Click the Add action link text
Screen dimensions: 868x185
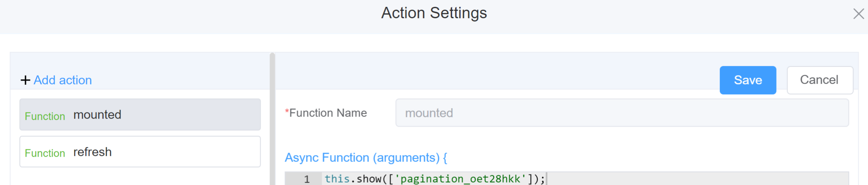(63, 80)
